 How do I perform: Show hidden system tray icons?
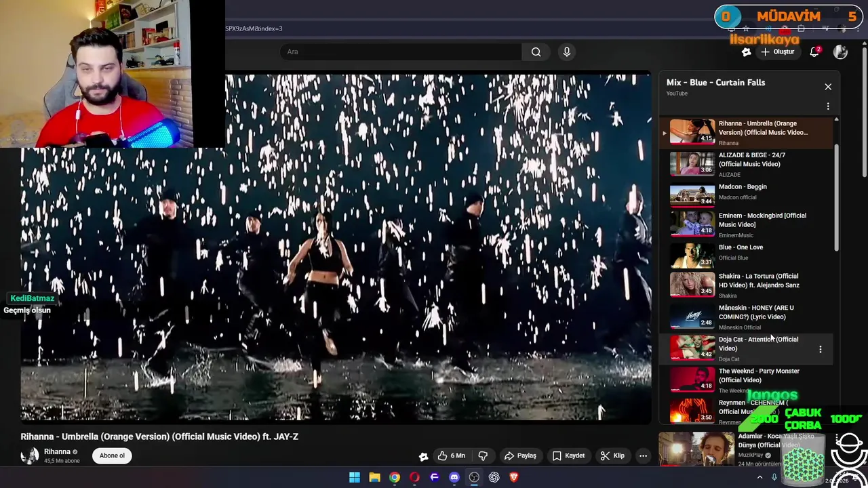[759, 477]
